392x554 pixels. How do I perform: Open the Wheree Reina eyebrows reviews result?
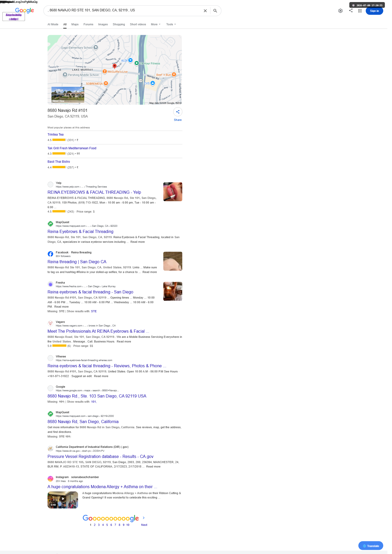coord(107,366)
